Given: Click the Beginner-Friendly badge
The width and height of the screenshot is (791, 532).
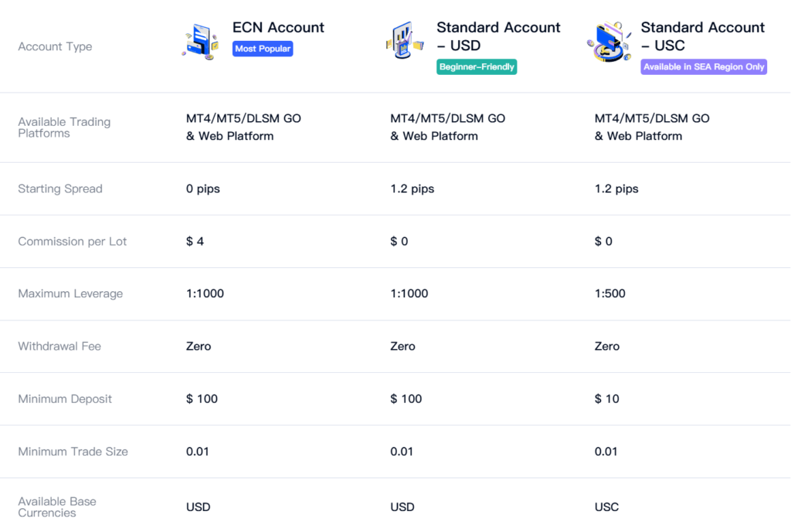Looking at the screenshot, I should (477, 67).
